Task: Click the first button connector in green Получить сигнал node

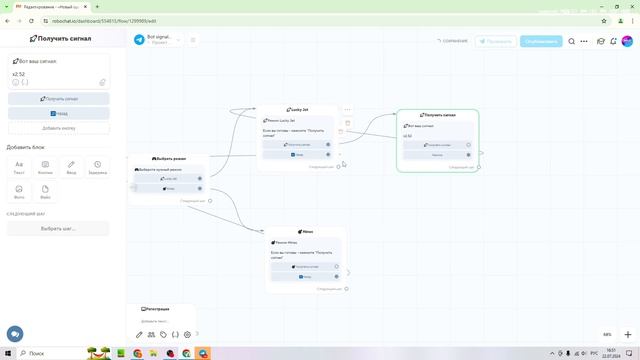Action: tap(468, 145)
